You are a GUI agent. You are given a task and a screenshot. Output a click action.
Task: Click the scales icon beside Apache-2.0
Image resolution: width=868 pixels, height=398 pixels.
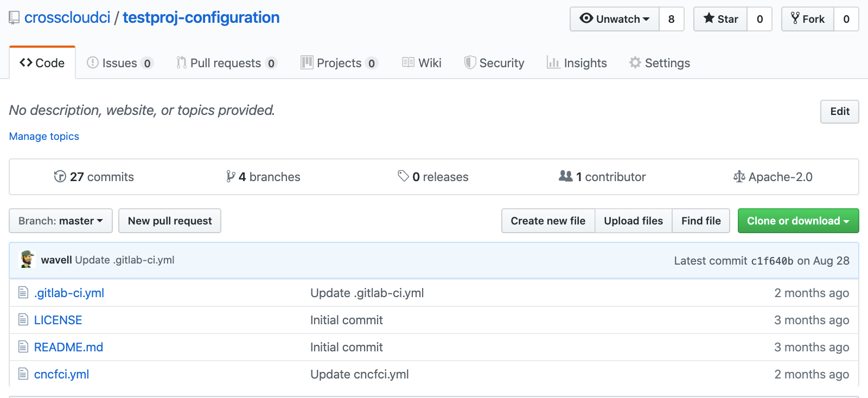click(739, 177)
